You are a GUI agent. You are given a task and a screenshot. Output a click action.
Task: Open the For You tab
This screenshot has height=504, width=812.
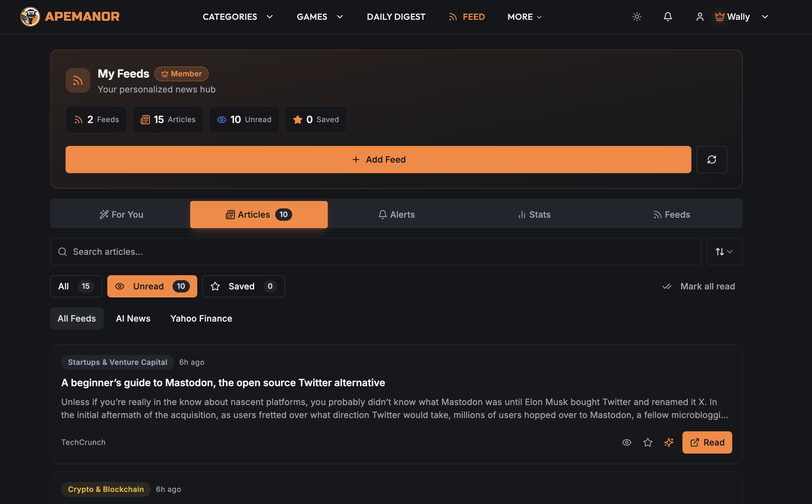pyautogui.click(x=121, y=214)
